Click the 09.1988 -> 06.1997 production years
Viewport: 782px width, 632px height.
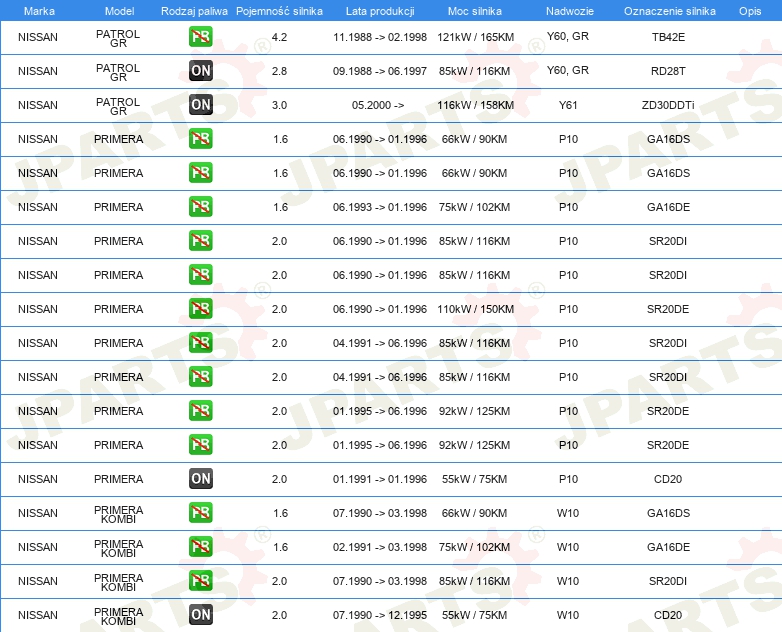coord(380,71)
